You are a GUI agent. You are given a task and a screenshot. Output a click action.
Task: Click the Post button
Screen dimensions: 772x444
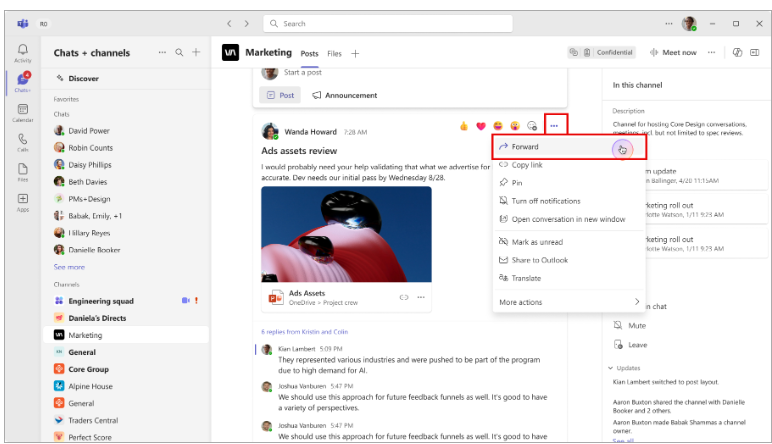pos(280,95)
